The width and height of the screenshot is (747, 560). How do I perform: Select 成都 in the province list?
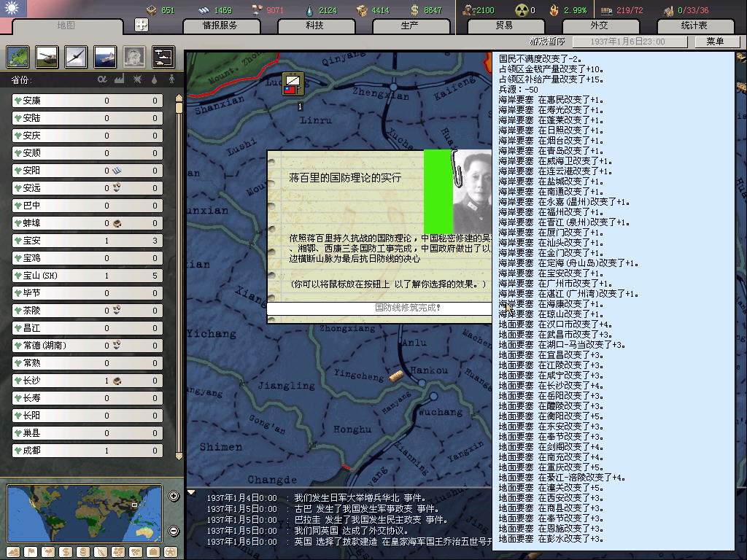click(x=87, y=451)
